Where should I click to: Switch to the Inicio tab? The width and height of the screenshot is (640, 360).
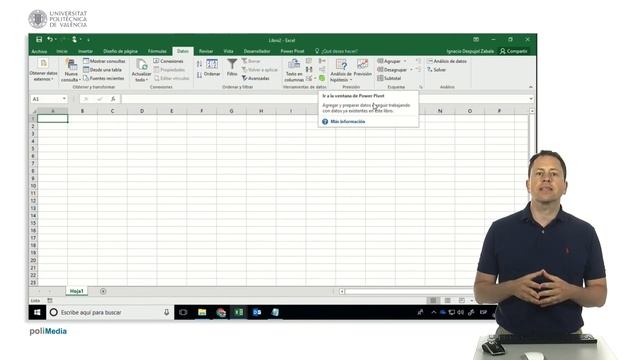click(62, 51)
